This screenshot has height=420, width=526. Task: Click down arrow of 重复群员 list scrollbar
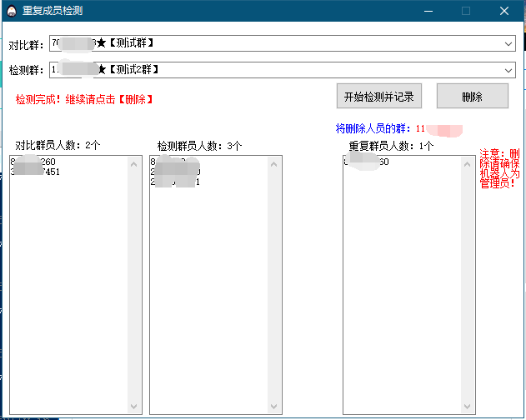[468, 406]
